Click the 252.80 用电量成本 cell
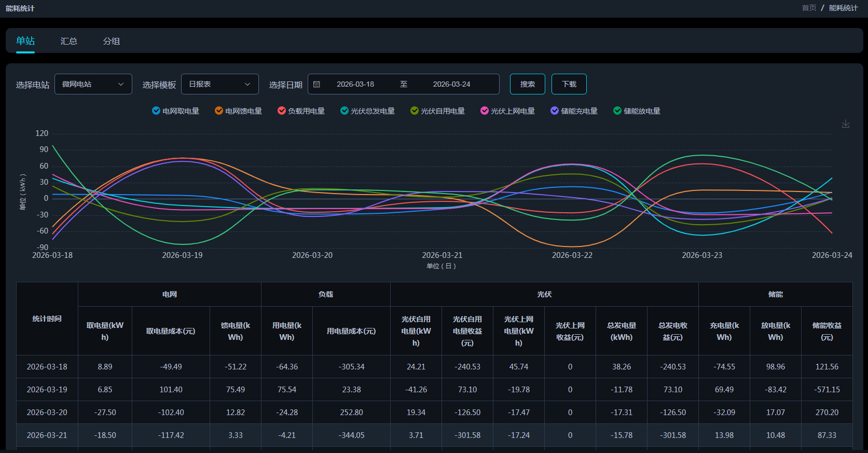 point(351,413)
